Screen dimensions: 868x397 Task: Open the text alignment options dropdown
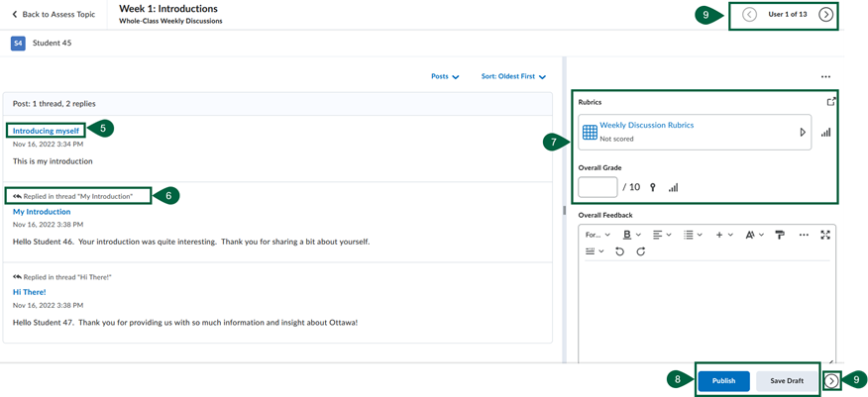(665, 235)
